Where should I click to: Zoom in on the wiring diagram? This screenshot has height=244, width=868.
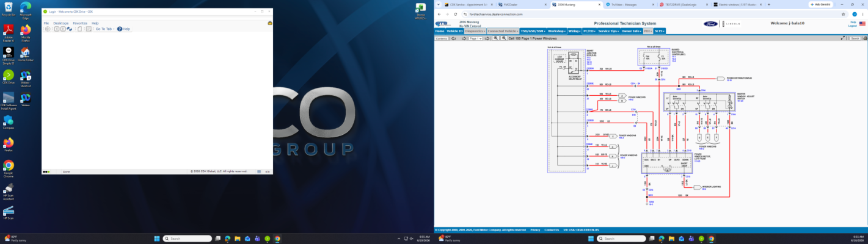pos(495,38)
